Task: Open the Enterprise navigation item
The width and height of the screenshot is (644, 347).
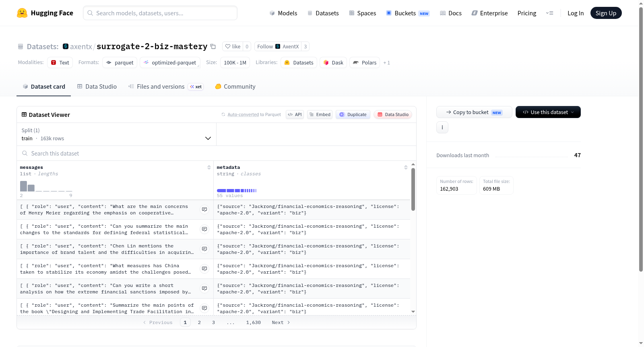Action: (x=489, y=13)
